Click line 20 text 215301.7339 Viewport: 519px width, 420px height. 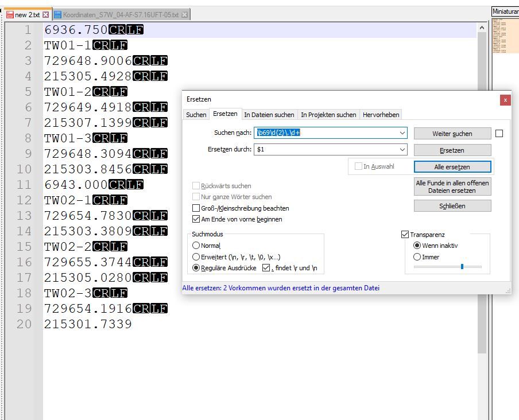click(88, 324)
